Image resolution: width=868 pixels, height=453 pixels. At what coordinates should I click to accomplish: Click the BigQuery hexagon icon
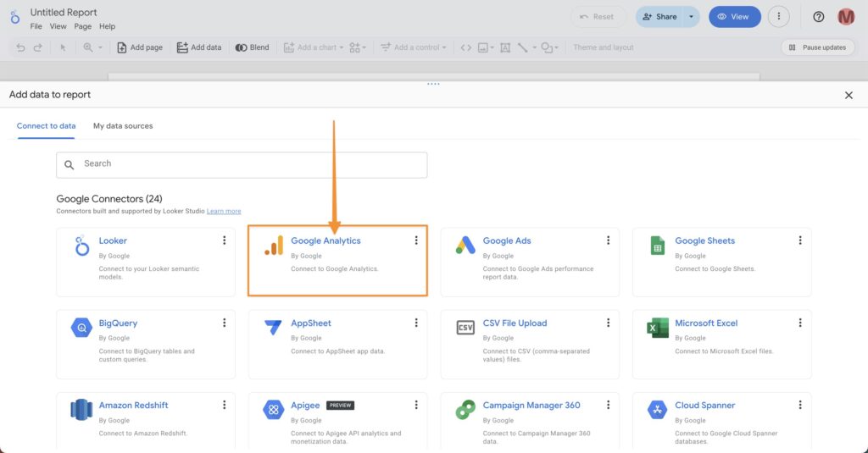[x=81, y=328]
